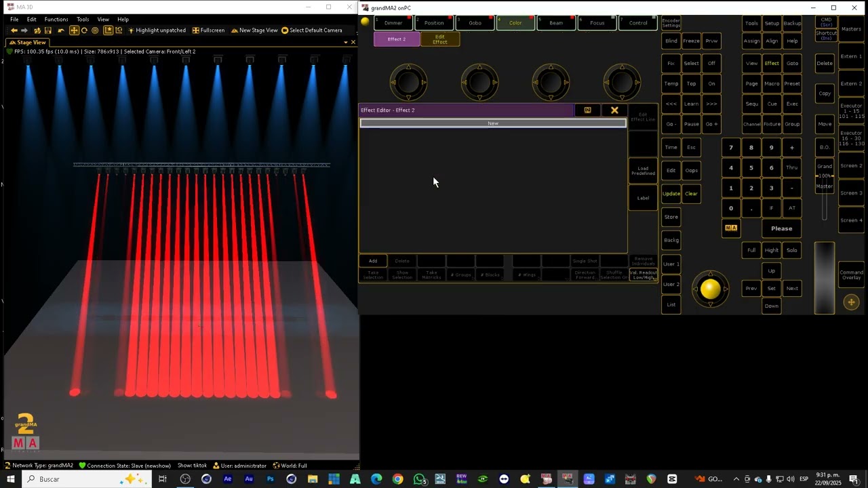Click the MA key icon

click(x=731, y=228)
